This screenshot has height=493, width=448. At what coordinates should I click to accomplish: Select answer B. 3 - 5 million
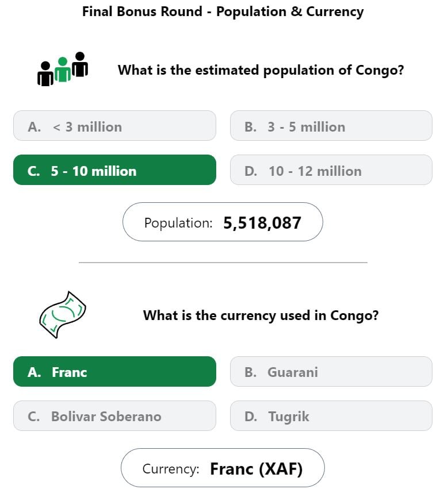point(331,126)
